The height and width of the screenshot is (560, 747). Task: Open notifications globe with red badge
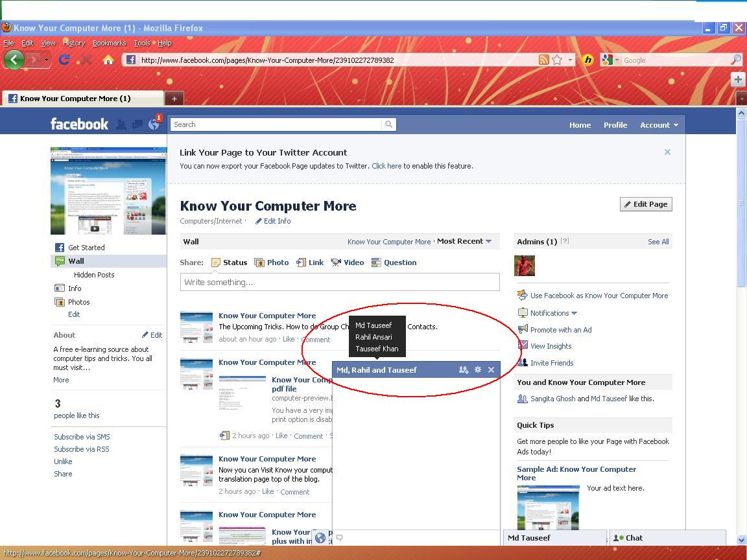coord(154,124)
